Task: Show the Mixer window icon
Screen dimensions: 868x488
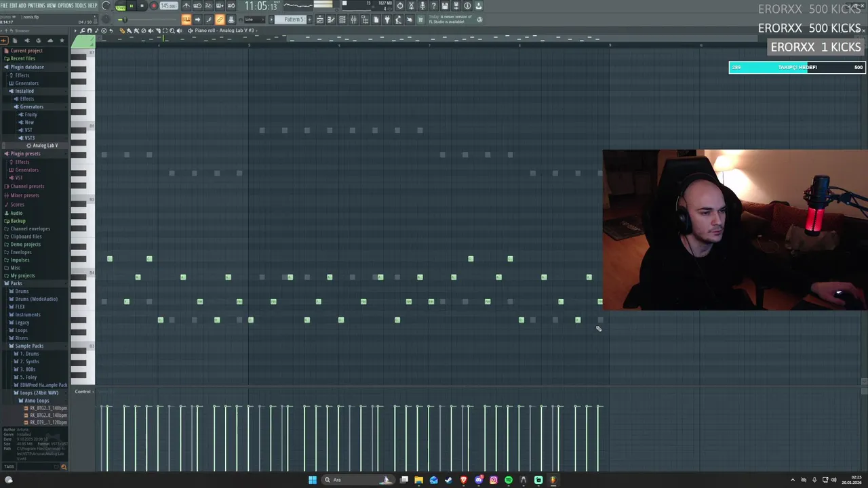Action: click(353, 20)
